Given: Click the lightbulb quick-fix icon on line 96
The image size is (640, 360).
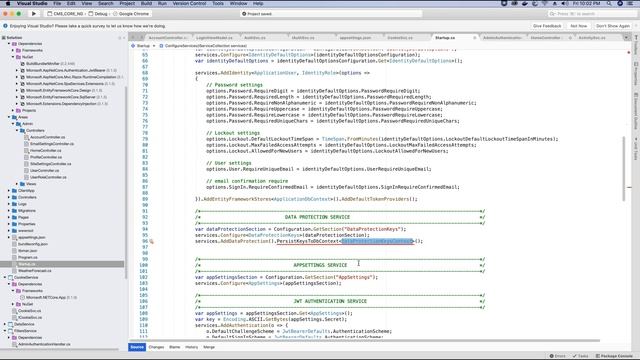Looking at the screenshot, I should 151,241.
